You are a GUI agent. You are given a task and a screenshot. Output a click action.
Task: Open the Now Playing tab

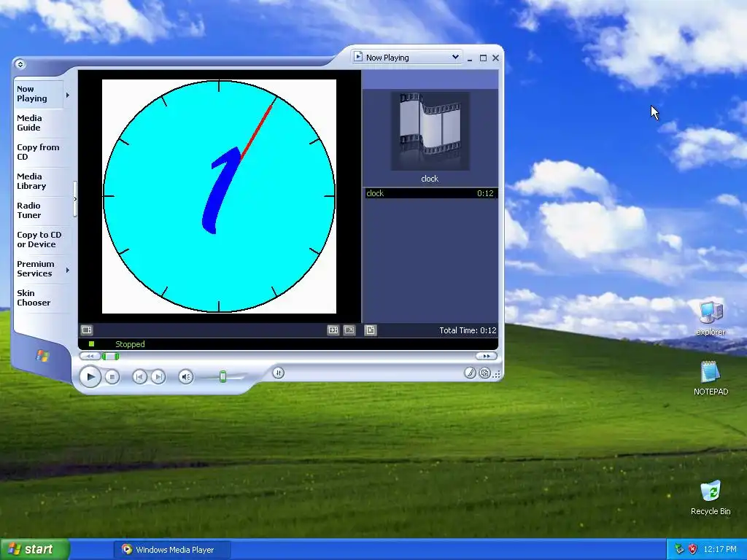click(x=39, y=94)
